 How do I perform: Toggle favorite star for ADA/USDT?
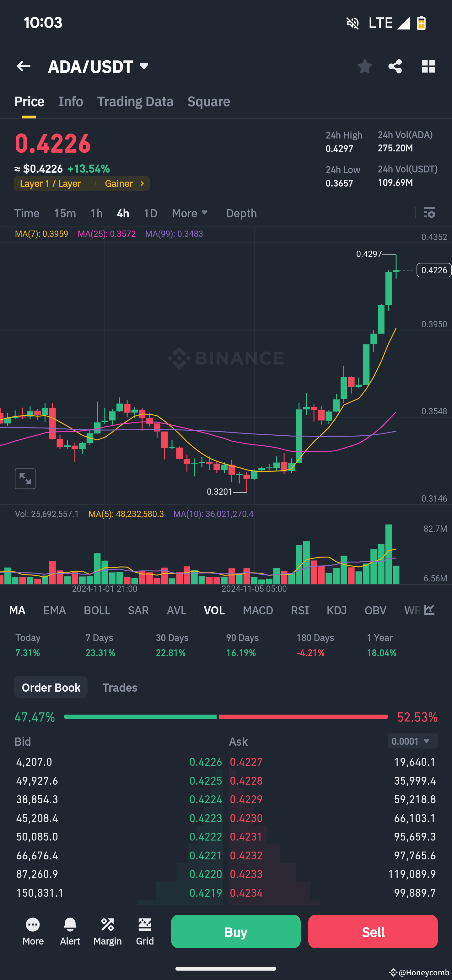pyautogui.click(x=364, y=66)
